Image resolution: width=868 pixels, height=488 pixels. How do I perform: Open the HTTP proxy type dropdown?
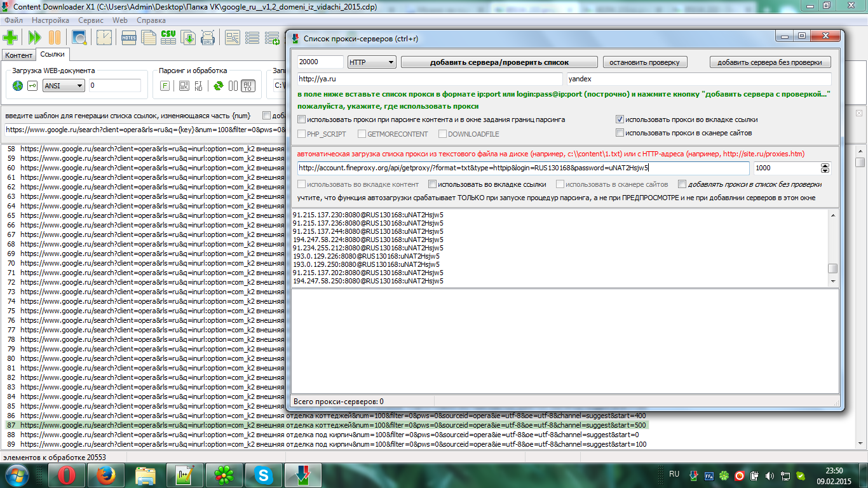click(x=372, y=62)
